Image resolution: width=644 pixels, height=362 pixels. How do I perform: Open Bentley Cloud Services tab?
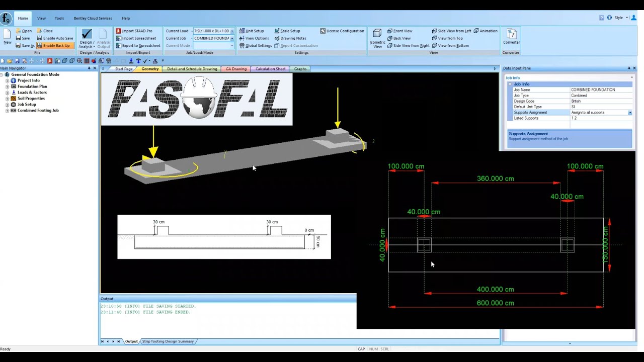(93, 18)
